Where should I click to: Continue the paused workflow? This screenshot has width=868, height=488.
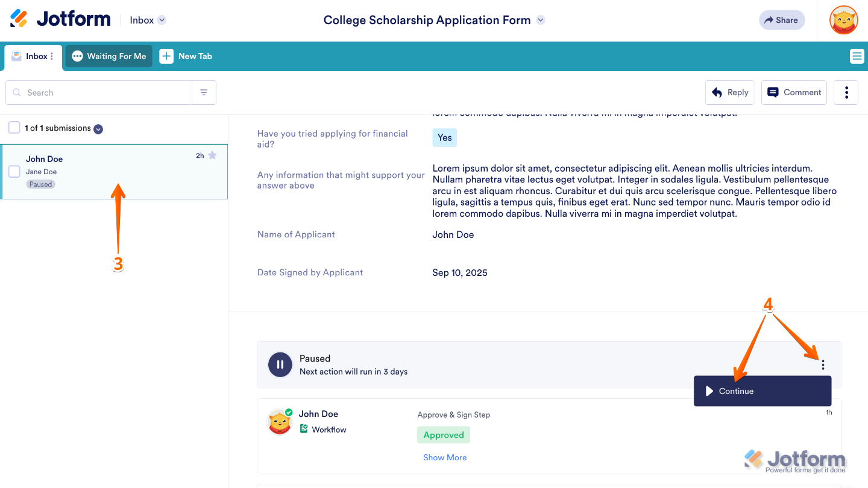[x=762, y=390]
